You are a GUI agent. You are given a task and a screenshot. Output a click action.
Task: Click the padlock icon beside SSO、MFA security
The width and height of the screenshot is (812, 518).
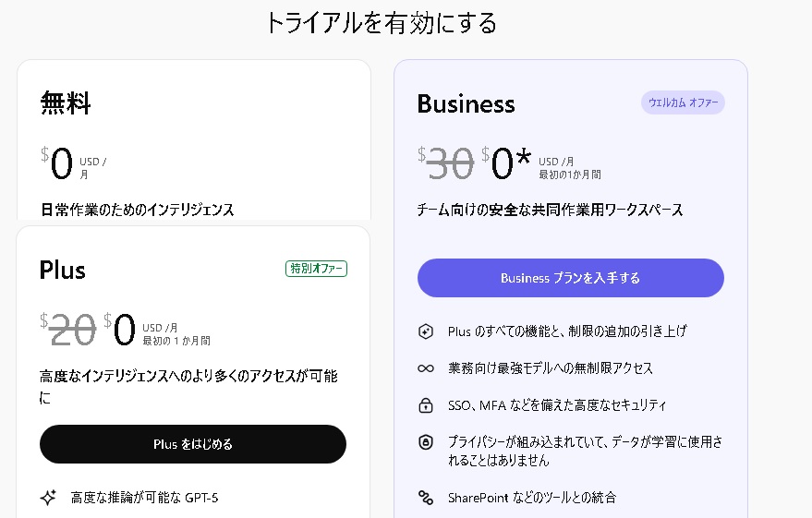tap(426, 405)
